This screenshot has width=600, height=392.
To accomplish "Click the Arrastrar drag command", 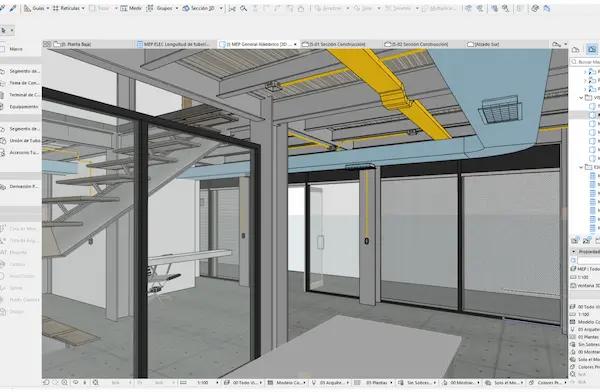I will click(x=328, y=8).
